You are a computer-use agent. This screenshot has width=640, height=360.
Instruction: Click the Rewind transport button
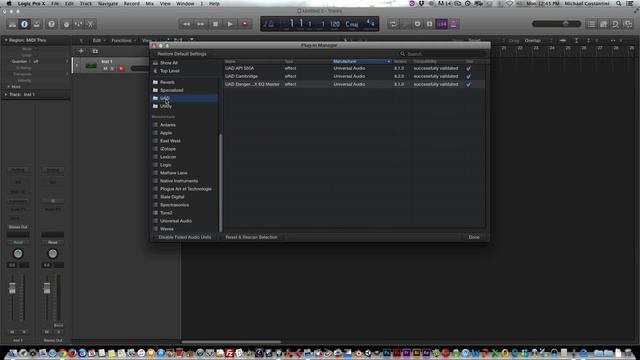186,24
